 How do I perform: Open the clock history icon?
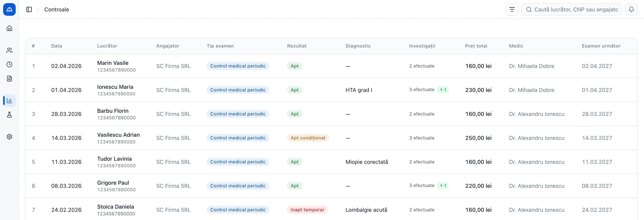(x=9, y=64)
